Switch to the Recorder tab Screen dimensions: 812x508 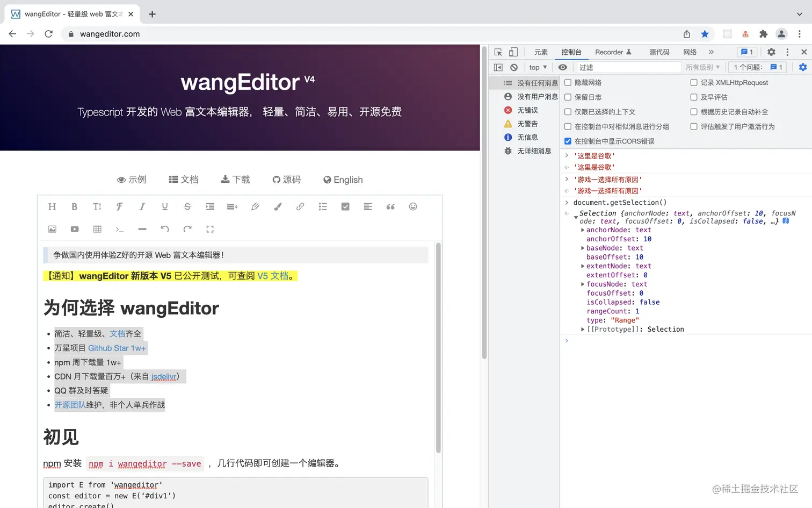click(x=613, y=52)
